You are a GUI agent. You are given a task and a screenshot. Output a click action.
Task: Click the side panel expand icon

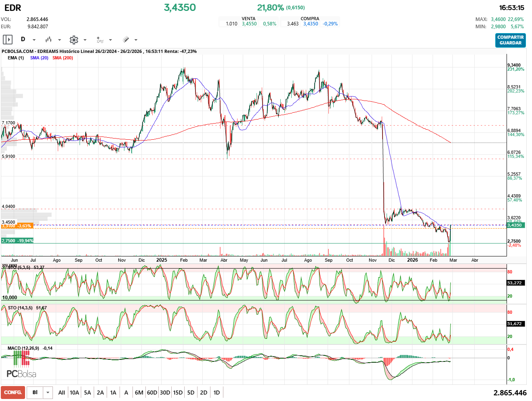8,40
